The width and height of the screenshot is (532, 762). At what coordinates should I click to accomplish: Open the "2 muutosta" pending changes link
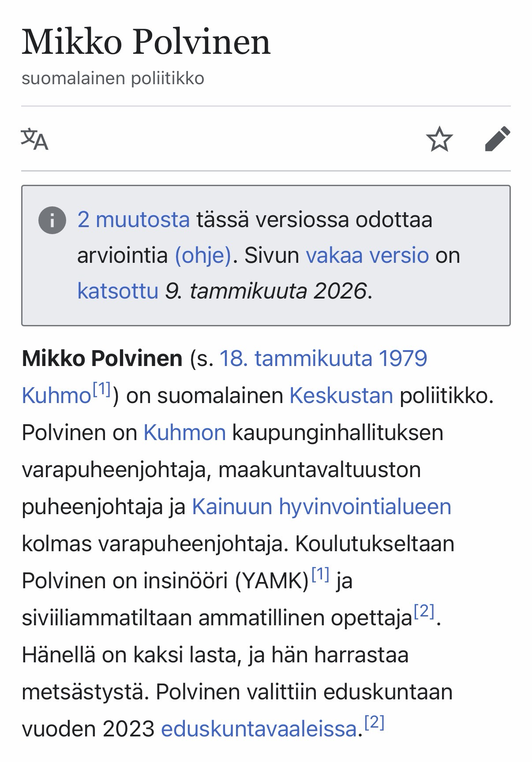tap(133, 219)
